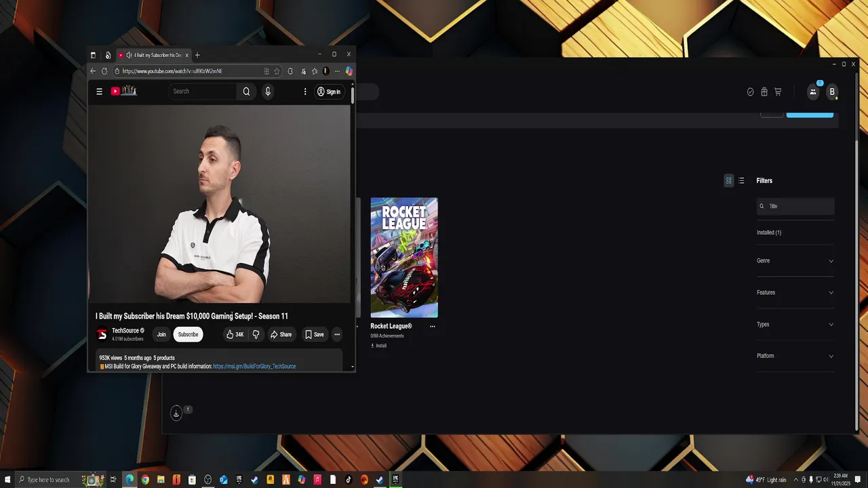Open the TechSource channel name
868x488 pixels.
125,331
